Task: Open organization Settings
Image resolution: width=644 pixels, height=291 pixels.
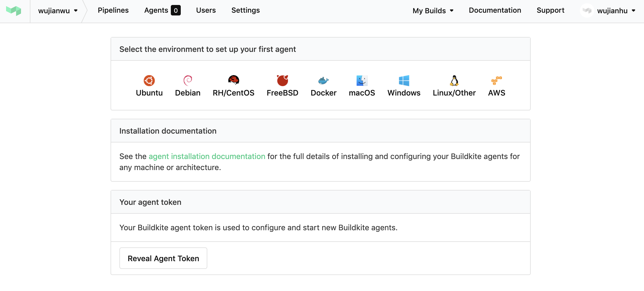Action: click(245, 10)
